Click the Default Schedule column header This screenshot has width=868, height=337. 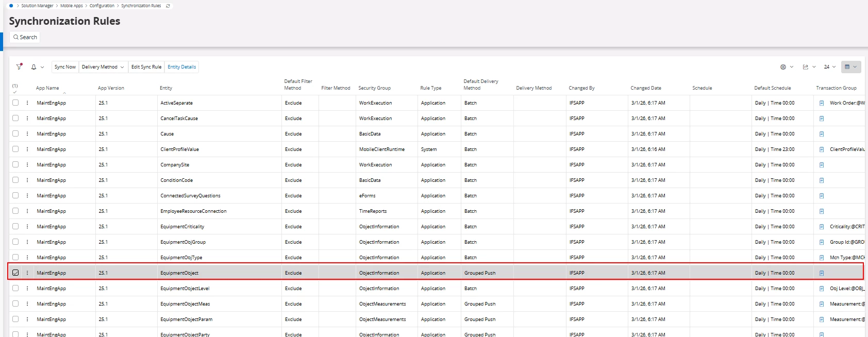pos(773,88)
